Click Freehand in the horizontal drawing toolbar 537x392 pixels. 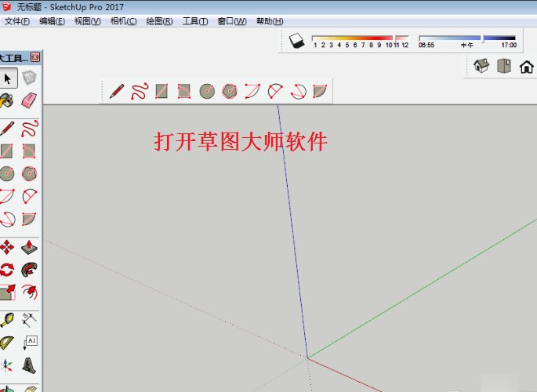pyautogui.click(x=140, y=91)
